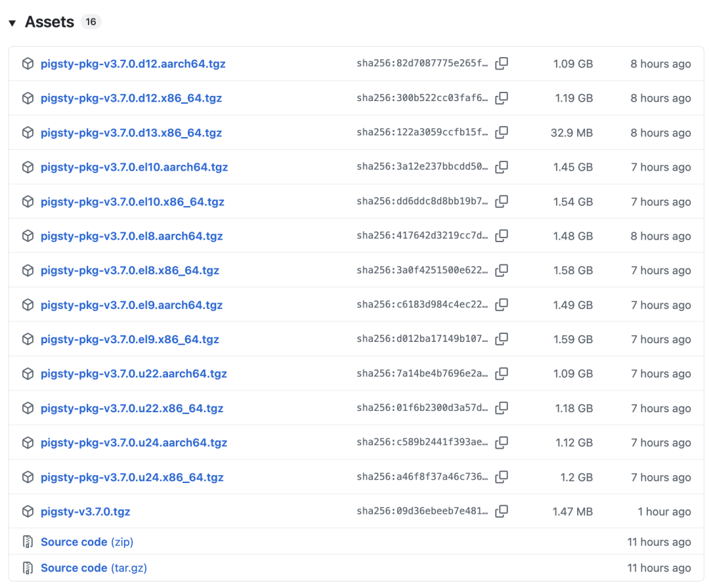Copy sha256 for pigsty-pkg-v3.7.0.d12.x86_64.tgz
709x588 pixels.
coord(502,98)
